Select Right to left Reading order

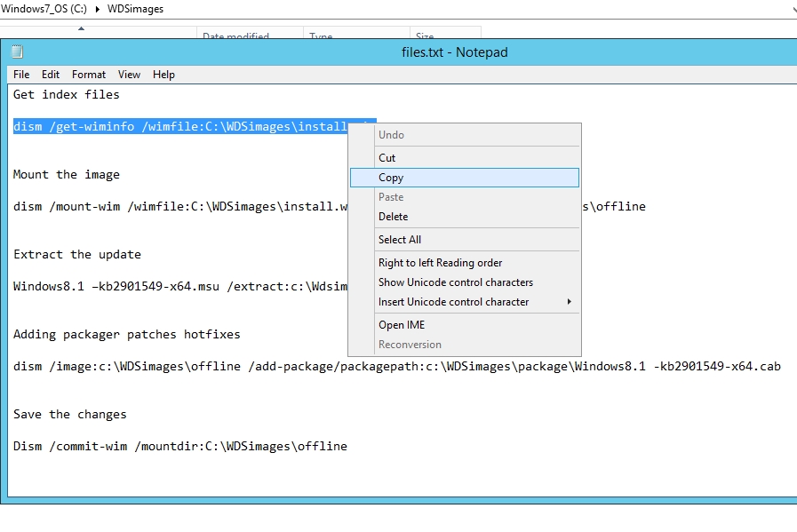point(465,263)
